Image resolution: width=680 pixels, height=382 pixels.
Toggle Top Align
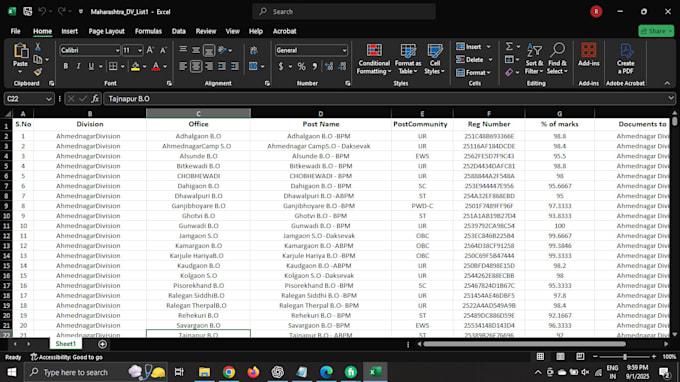click(183, 50)
